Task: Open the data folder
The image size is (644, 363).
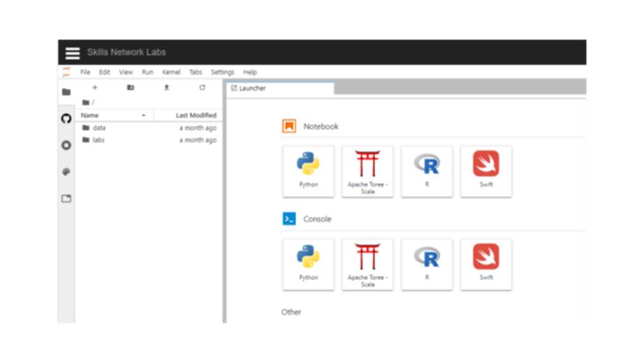Action: (99, 128)
